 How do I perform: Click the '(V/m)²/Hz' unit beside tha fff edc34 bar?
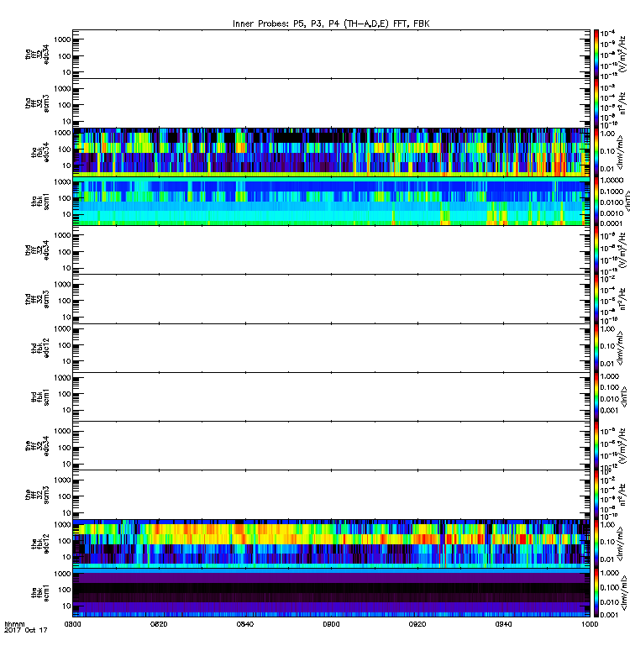(622, 54)
